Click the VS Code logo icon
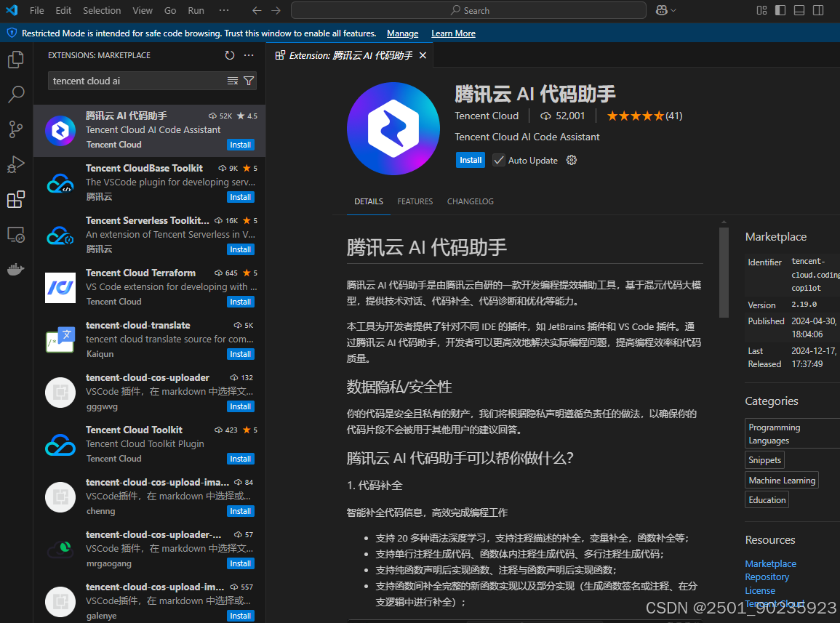Image resolution: width=840 pixels, height=623 pixels. tap(11, 10)
